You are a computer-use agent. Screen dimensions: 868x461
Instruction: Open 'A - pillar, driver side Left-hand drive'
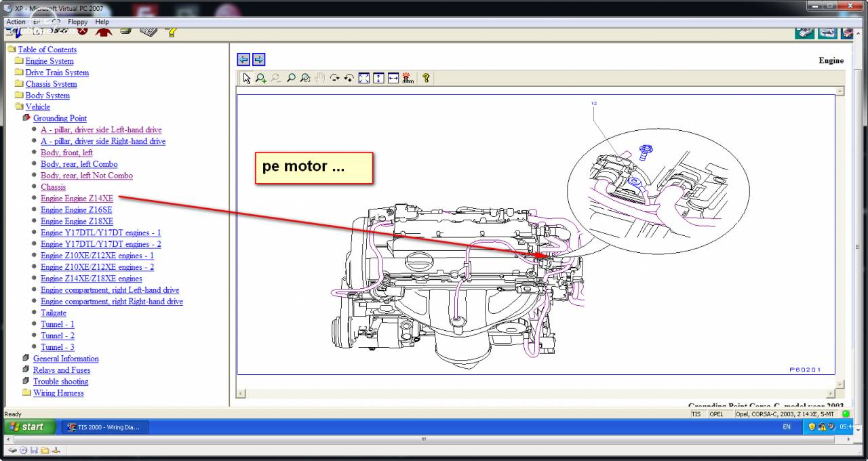(101, 129)
